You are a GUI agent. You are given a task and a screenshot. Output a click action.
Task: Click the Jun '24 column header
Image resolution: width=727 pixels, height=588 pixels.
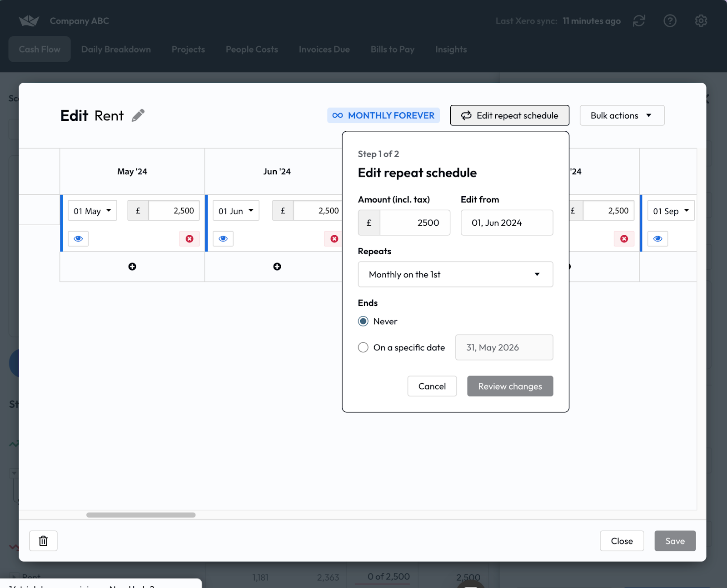[x=277, y=172]
